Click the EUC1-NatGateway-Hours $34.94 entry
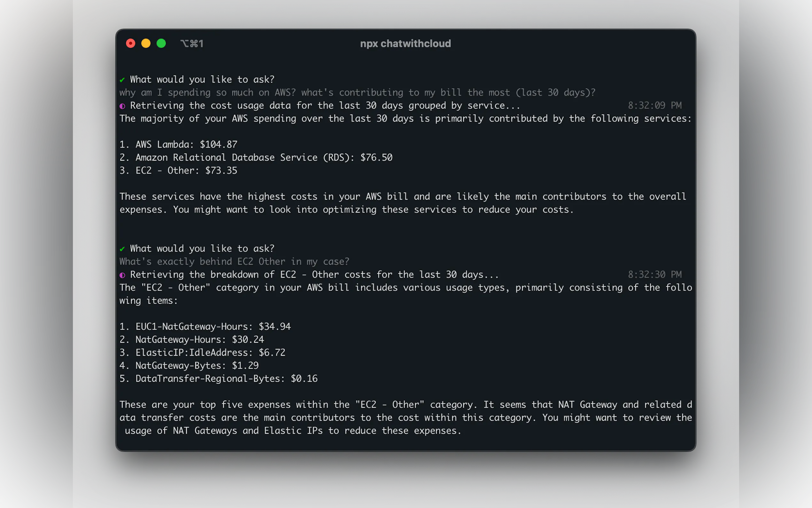This screenshot has height=508, width=812. [205, 327]
